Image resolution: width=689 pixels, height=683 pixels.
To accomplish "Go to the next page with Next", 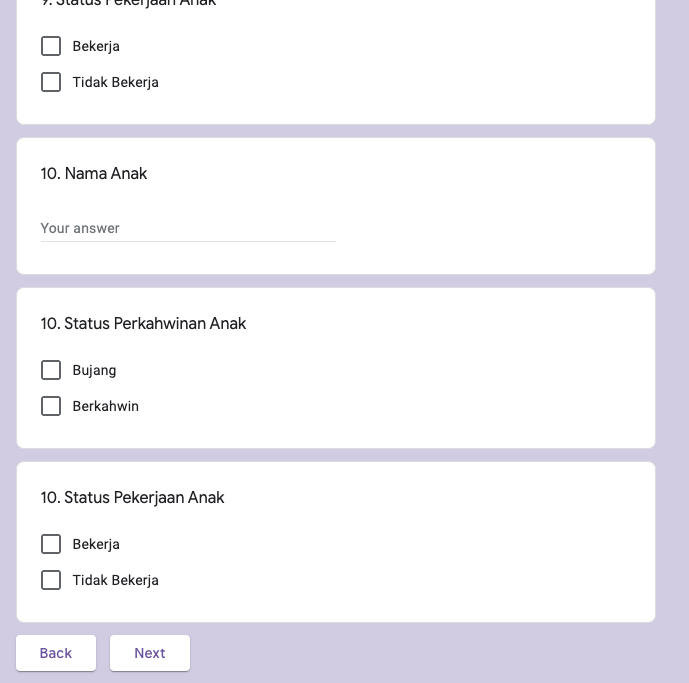I will tap(150, 653).
